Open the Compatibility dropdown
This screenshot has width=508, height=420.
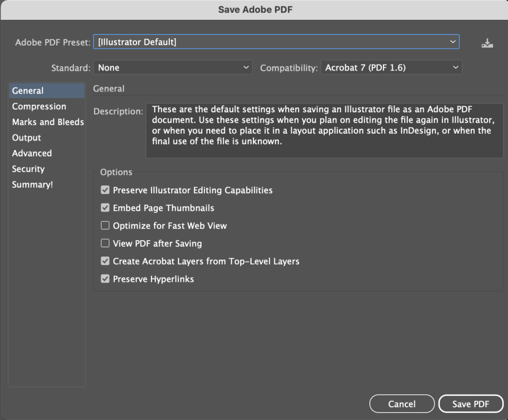click(391, 68)
